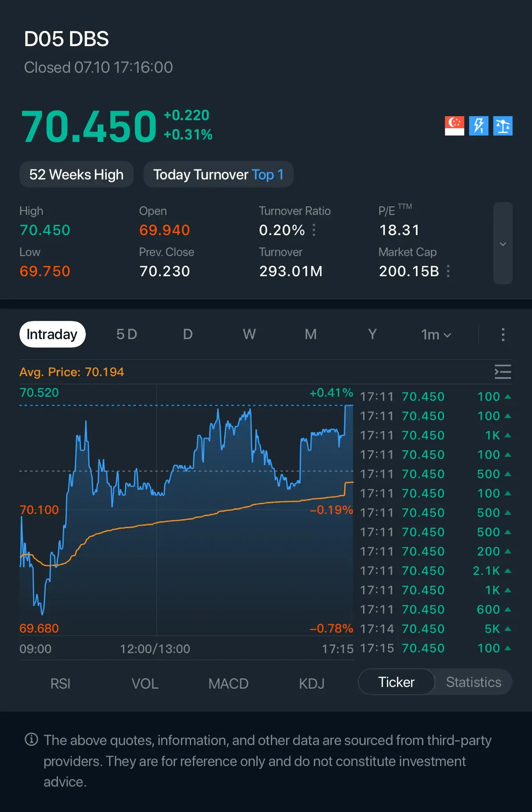Show the VOL indicator

point(145,683)
